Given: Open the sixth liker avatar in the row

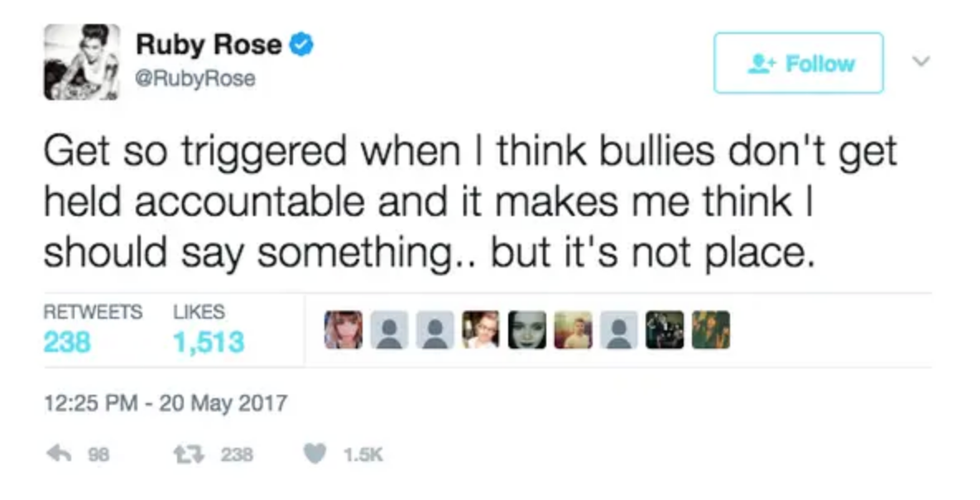Looking at the screenshot, I should (573, 329).
